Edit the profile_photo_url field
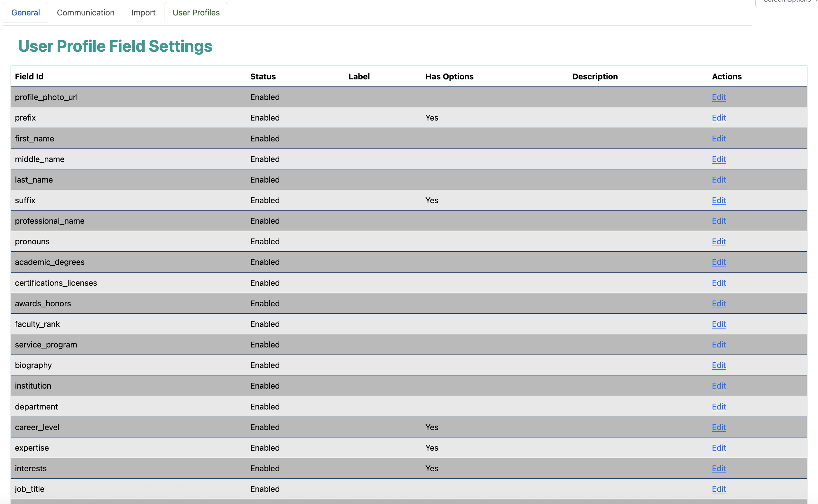Screen dimensions: 818x504 pos(719,97)
